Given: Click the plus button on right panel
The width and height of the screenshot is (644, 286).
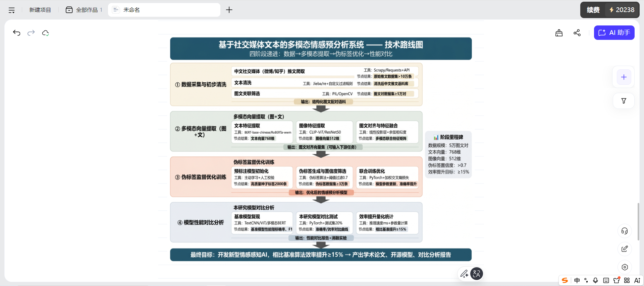Looking at the screenshot, I should pos(624,77).
